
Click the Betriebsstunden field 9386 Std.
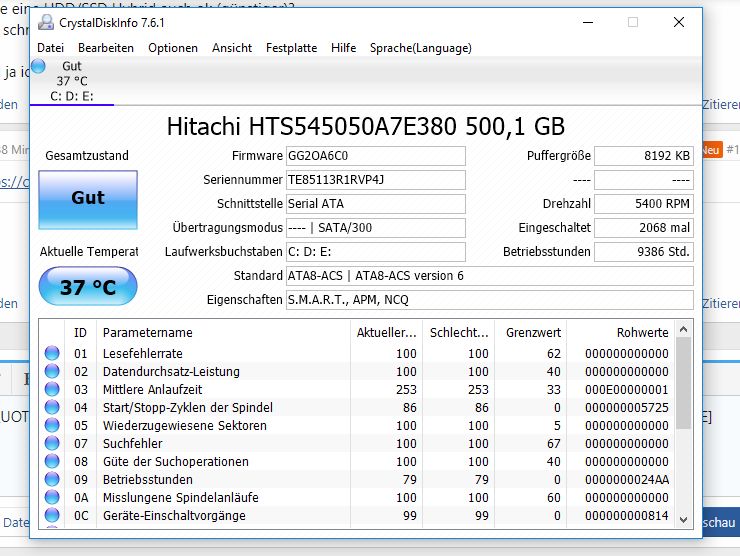coord(644,252)
